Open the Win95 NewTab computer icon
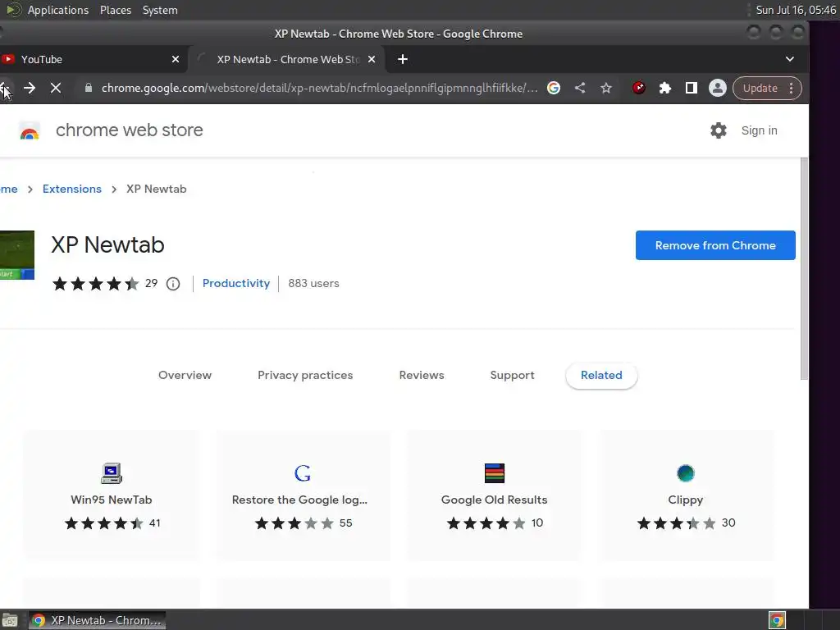 coord(112,473)
